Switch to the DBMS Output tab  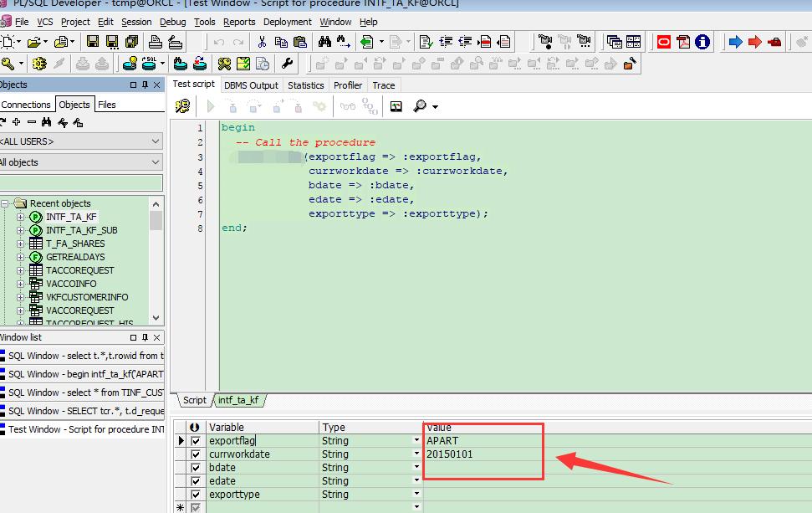[253, 85]
